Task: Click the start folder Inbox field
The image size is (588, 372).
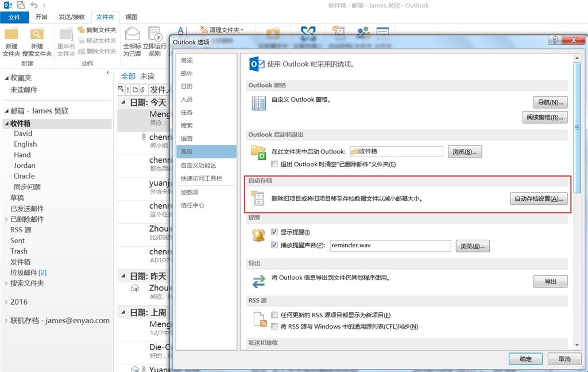Action: pyautogui.click(x=396, y=151)
